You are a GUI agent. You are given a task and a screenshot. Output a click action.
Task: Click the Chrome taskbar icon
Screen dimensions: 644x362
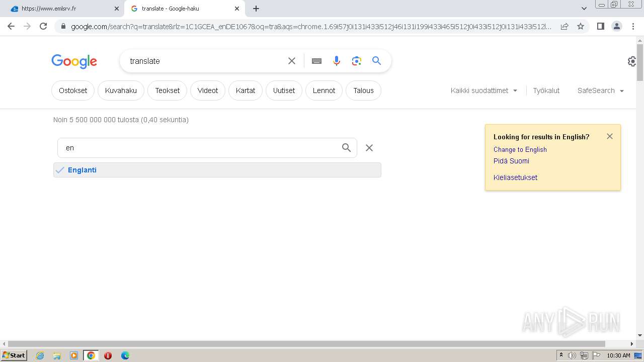tap(91, 355)
